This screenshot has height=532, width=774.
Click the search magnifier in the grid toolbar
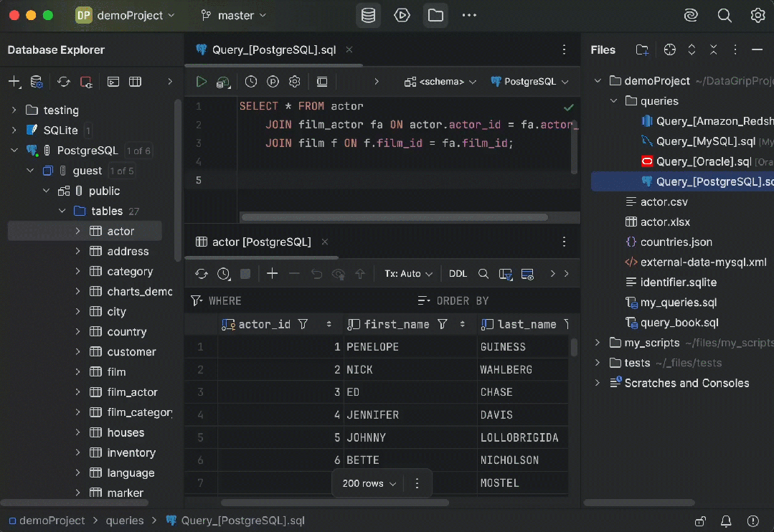point(483,274)
